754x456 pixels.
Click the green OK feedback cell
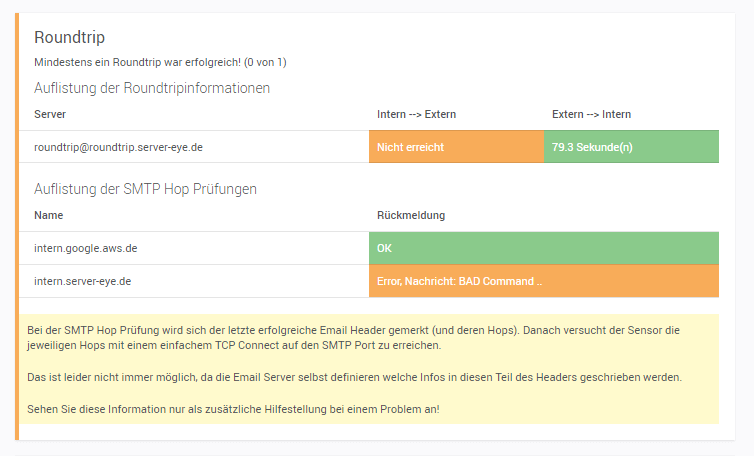point(543,248)
